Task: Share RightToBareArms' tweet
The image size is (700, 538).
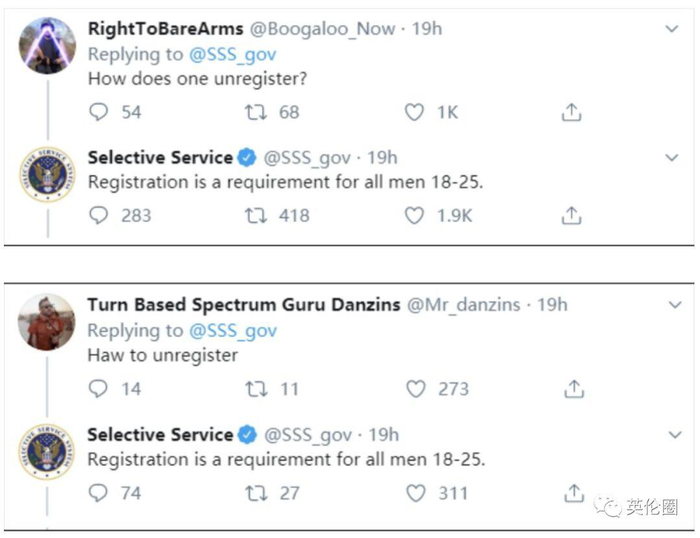Action: point(571,112)
